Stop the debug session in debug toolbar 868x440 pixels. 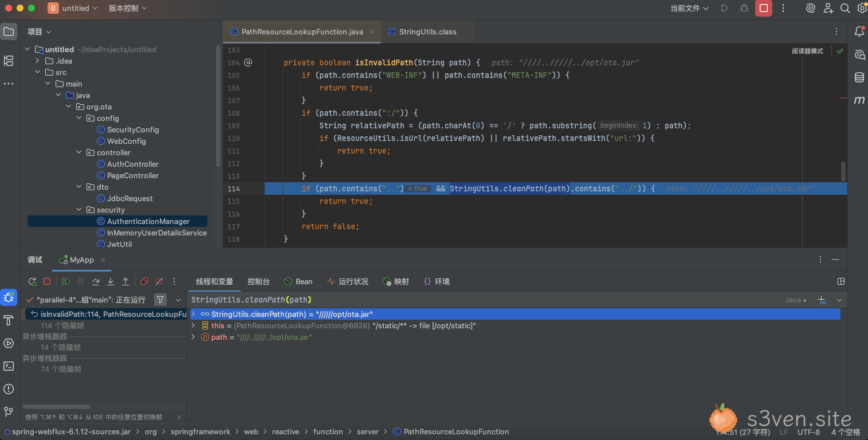click(47, 281)
